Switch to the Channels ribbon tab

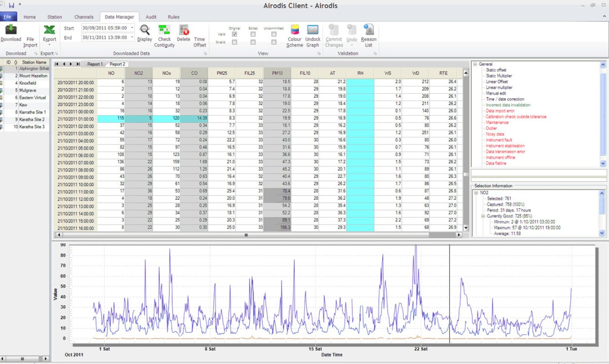point(84,17)
